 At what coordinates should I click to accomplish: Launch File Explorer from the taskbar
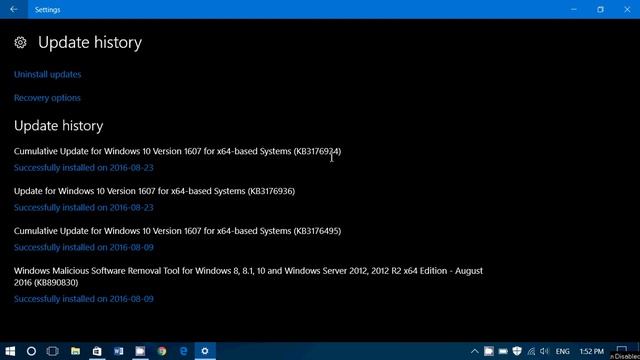coord(75,351)
